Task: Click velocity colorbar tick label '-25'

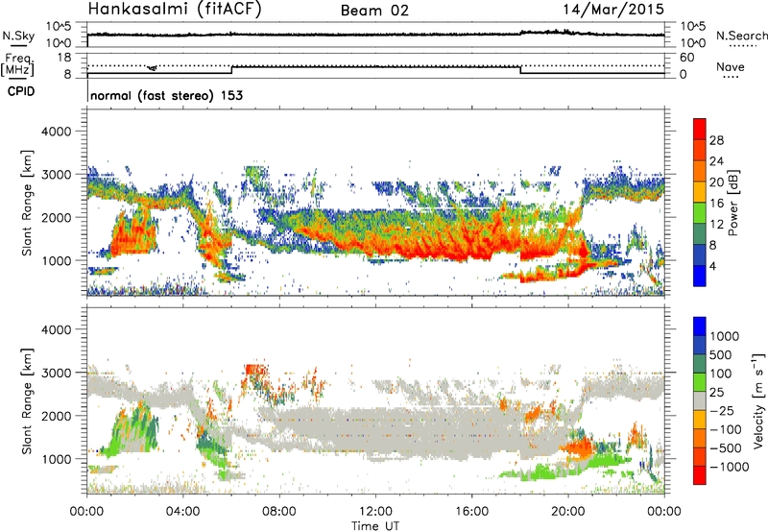Action: pos(721,411)
